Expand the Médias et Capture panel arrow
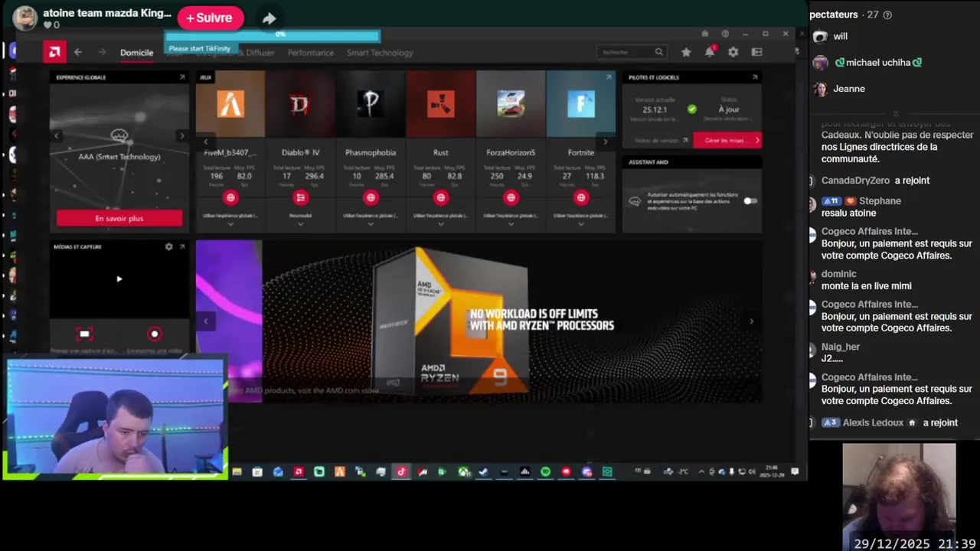The width and height of the screenshot is (980, 551). [182, 246]
